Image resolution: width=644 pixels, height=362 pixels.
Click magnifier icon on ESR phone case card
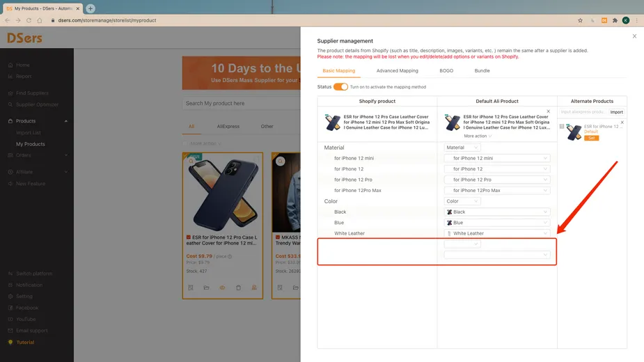tap(191, 161)
